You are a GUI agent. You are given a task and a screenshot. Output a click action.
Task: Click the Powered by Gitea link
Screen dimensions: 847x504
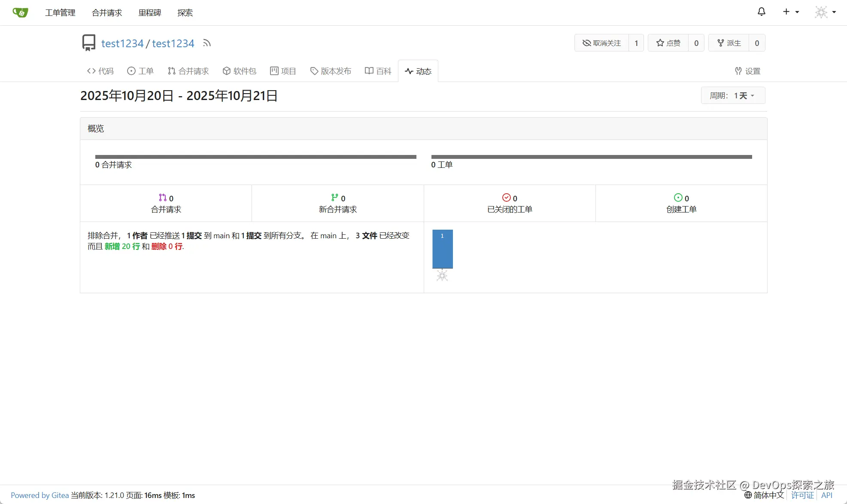coord(39,495)
